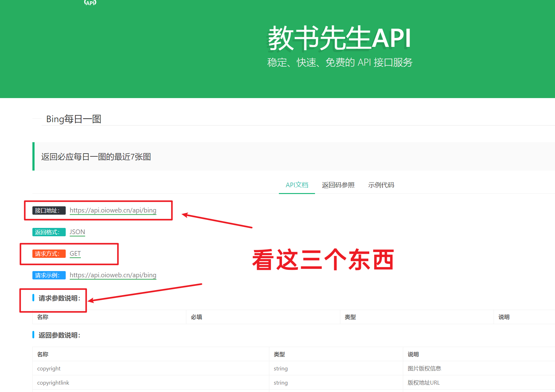Click the JSON return format link
The width and height of the screenshot is (555, 392).
(x=77, y=232)
